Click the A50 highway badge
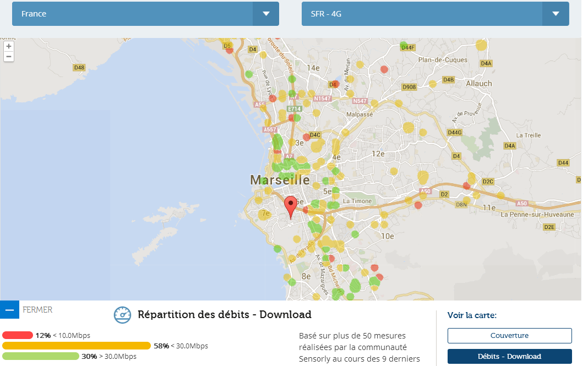Viewport: 588px width, 366px height. tap(425, 191)
